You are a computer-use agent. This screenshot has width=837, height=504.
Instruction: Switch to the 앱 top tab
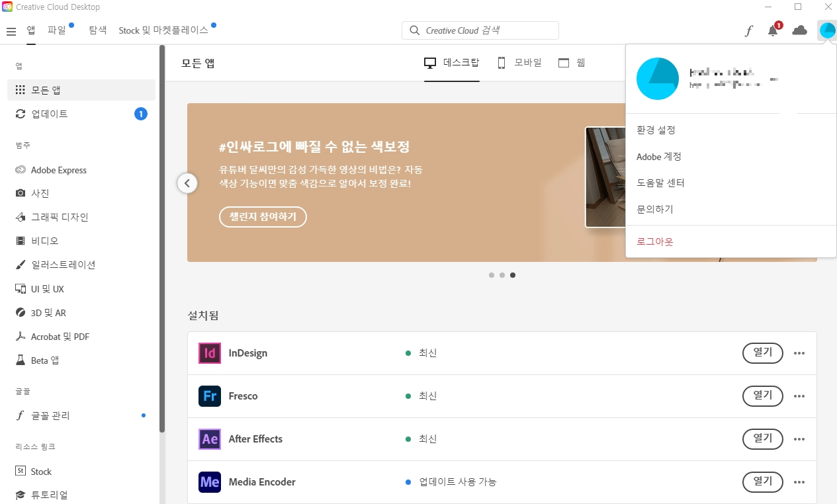click(31, 30)
